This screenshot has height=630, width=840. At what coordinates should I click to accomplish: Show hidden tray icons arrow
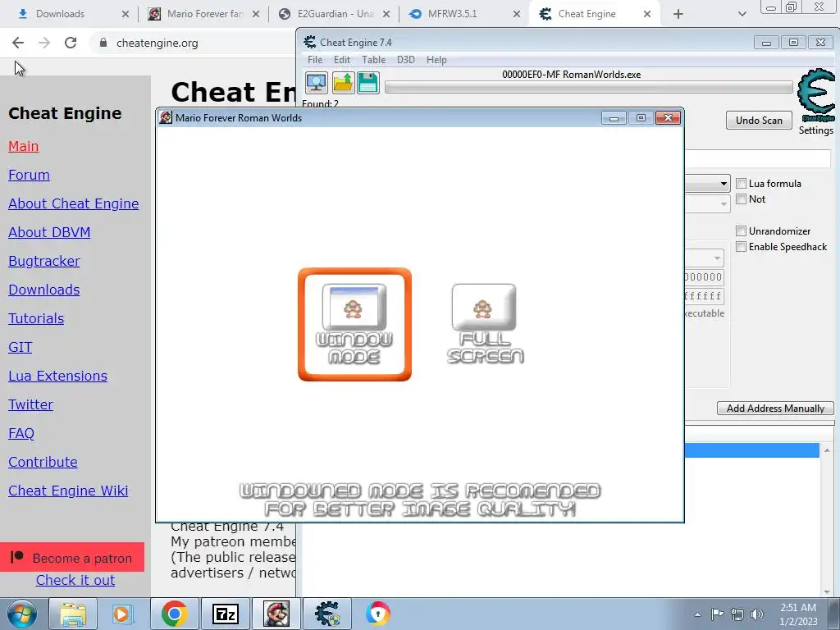pos(697,614)
